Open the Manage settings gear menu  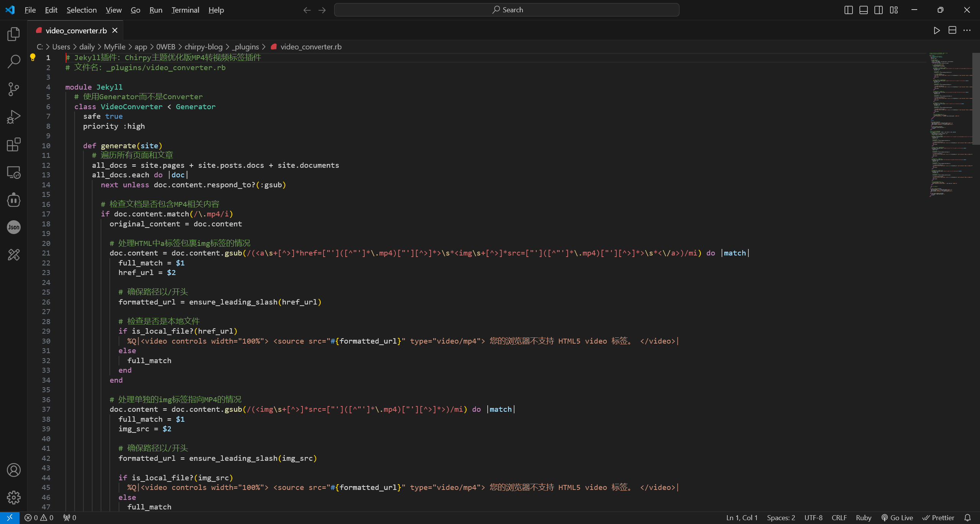tap(14, 497)
